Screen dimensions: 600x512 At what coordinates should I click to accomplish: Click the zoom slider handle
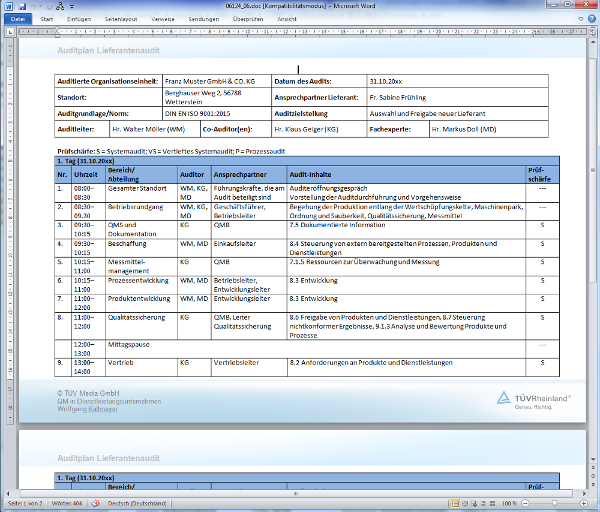click(553, 503)
